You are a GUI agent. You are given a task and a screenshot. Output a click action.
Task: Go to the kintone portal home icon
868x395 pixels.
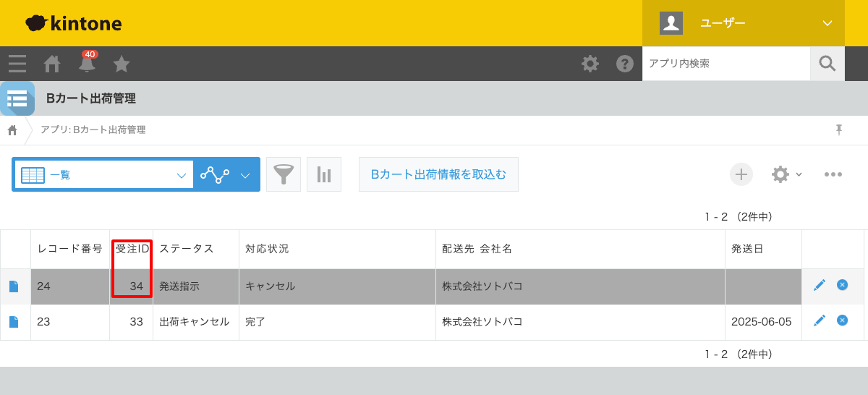click(52, 64)
